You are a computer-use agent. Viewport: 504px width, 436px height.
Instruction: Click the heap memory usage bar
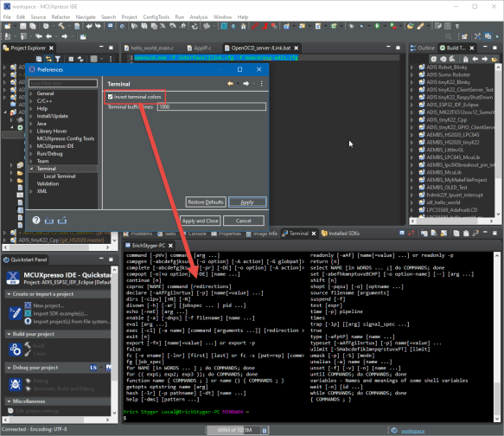[x=233, y=430]
